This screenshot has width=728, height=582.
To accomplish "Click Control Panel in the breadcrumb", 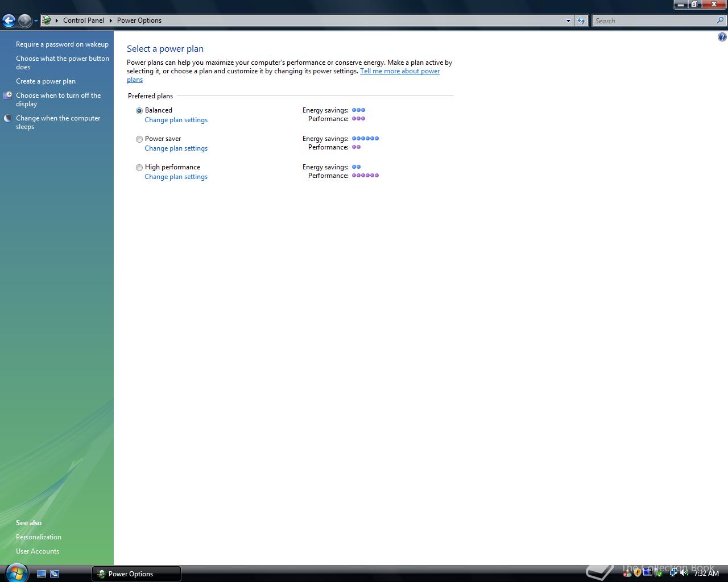I will point(84,20).
